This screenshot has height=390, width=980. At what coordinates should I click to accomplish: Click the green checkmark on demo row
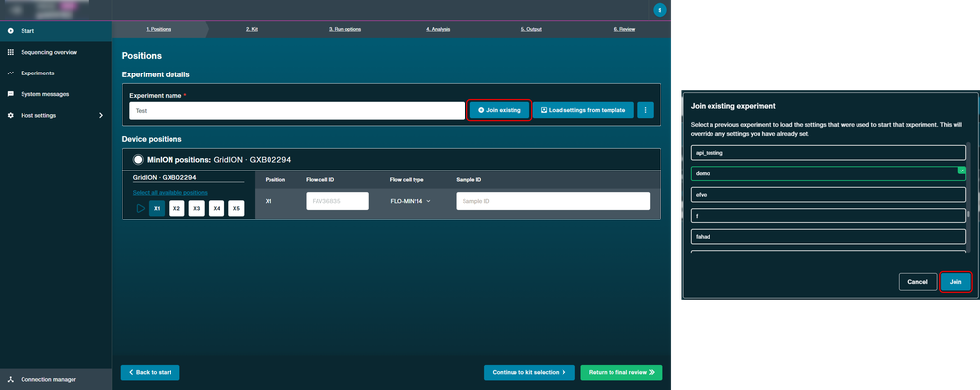pos(962,170)
